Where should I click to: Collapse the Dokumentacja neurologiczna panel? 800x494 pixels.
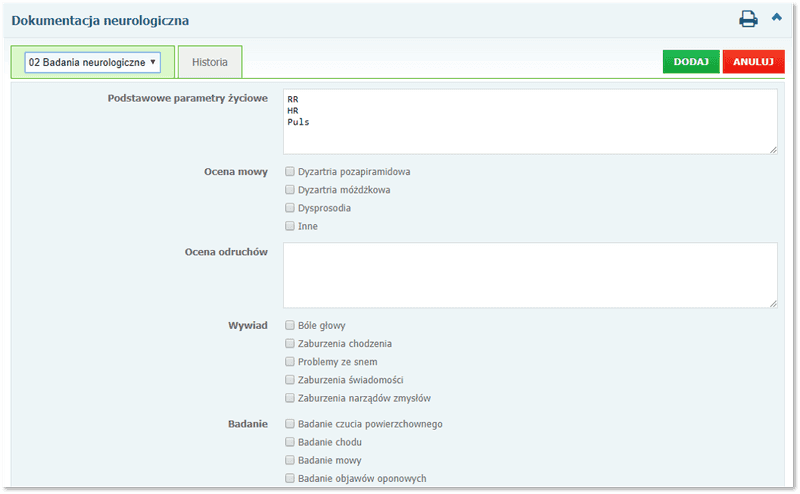pos(777,18)
